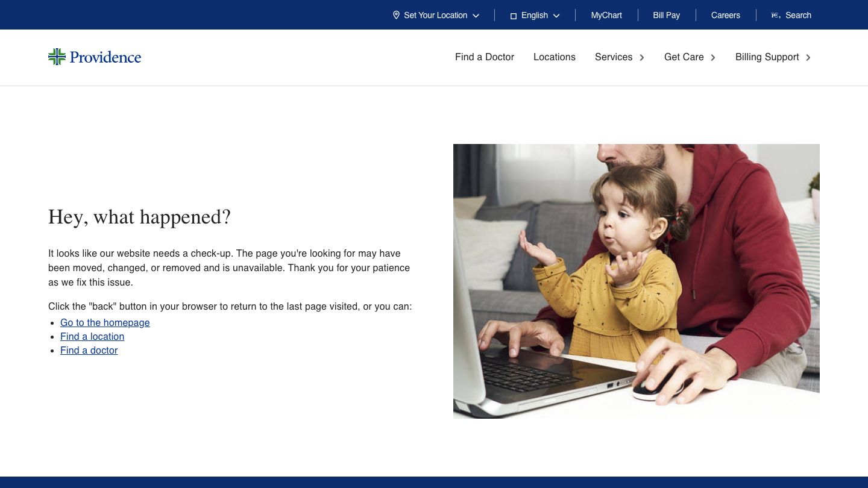Follow the 'Find a location' link
Image resolution: width=868 pixels, height=488 pixels.
[92, 336]
